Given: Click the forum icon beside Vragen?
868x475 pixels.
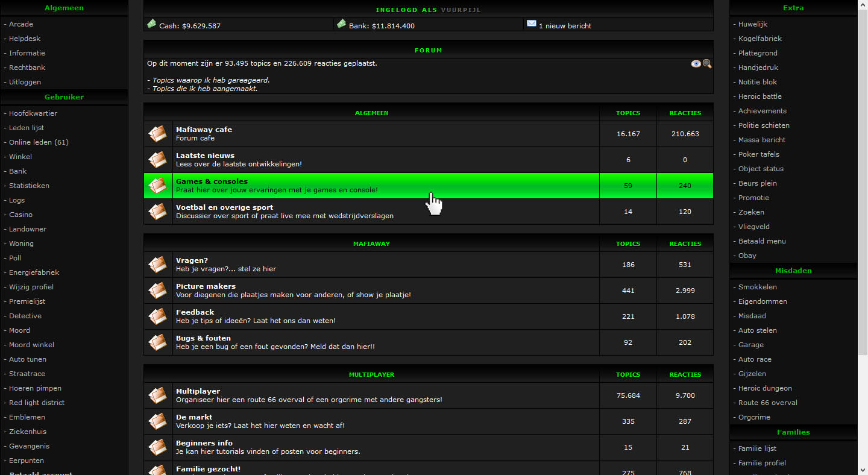Looking at the screenshot, I should 158,265.
